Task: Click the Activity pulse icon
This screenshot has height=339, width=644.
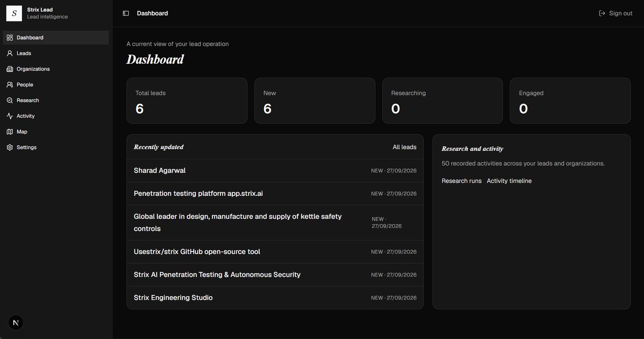Action: coord(10,116)
